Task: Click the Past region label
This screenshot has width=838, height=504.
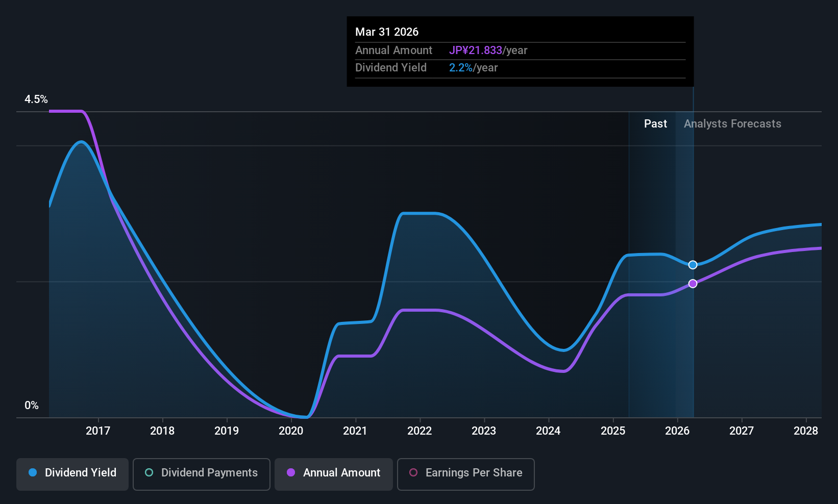Action: (x=655, y=124)
